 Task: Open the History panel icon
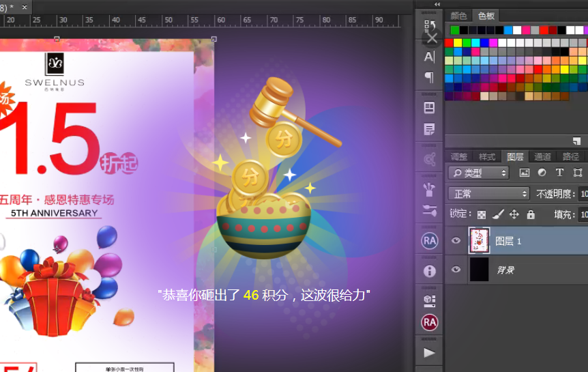(x=429, y=26)
